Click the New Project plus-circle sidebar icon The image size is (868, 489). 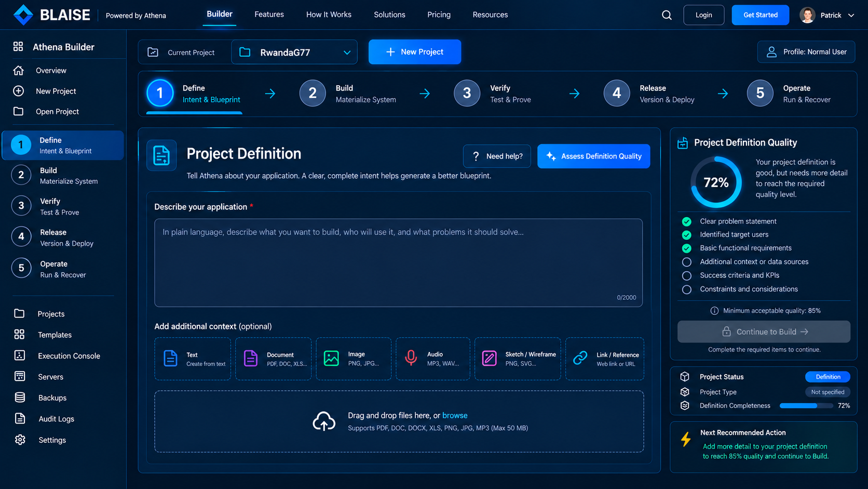pyautogui.click(x=19, y=91)
